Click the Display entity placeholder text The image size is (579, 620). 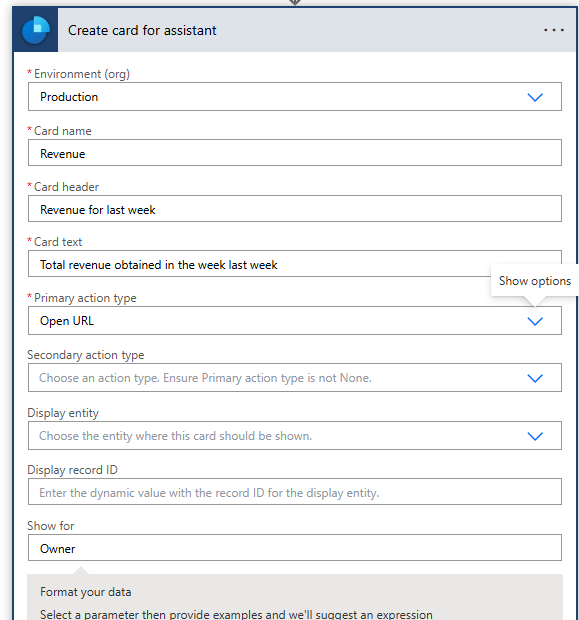pyautogui.click(x=175, y=436)
